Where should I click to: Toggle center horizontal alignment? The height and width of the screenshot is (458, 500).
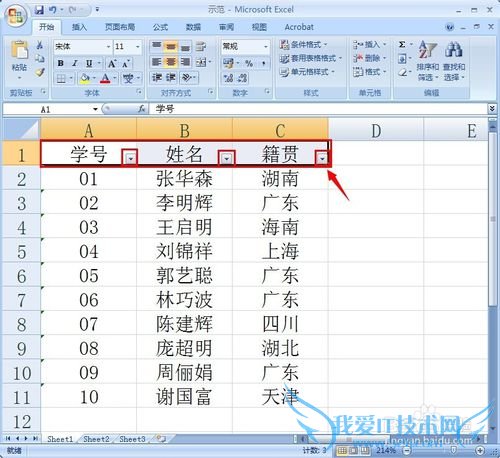171,62
